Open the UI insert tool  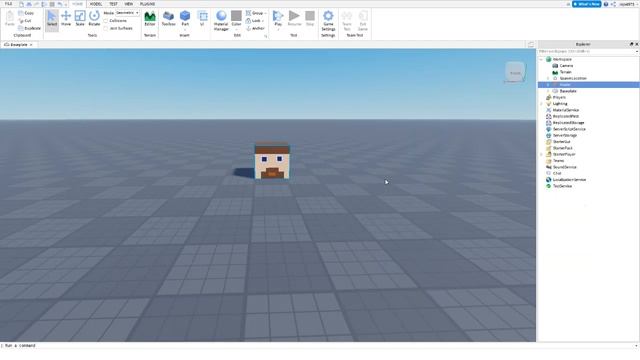[x=202, y=19]
